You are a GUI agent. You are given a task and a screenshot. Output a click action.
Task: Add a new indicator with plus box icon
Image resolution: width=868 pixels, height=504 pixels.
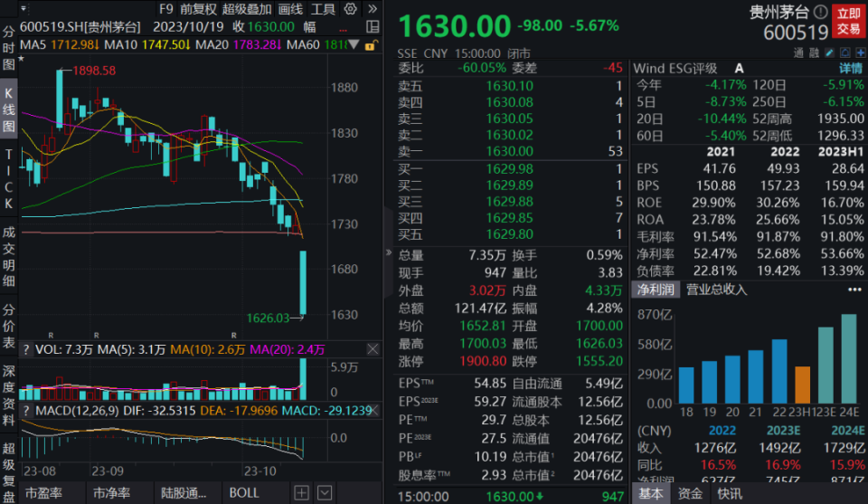click(302, 493)
